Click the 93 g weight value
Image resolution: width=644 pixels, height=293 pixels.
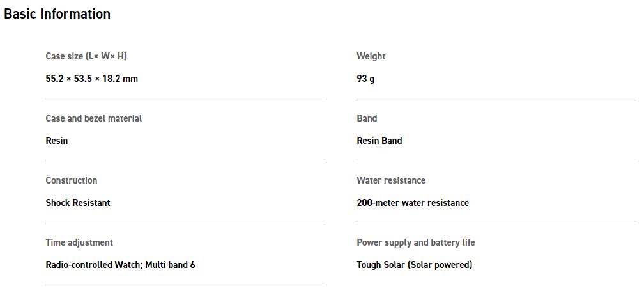(365, 79)
